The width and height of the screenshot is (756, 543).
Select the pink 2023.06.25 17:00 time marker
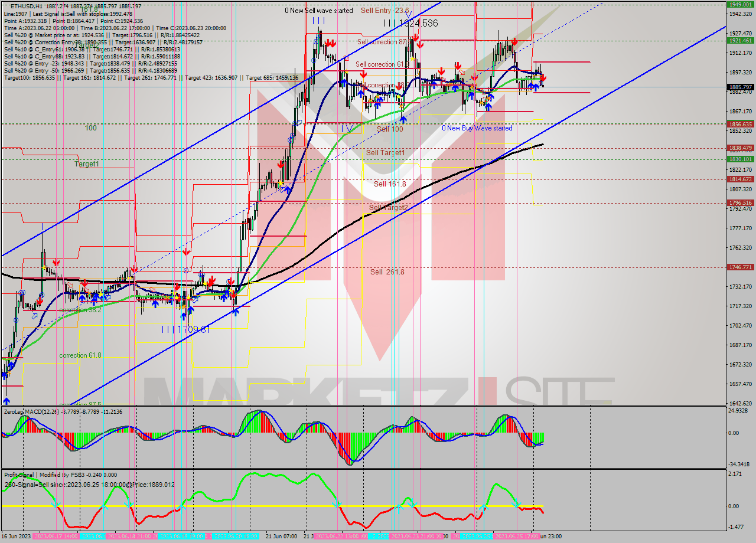pyautogui.click(x=516, y=537)
